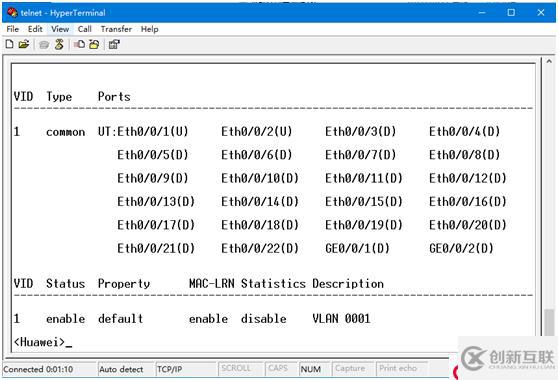Click the SCROLL status indicator
The width and height of the screenshot is (558, 380).
pos(236,368)
